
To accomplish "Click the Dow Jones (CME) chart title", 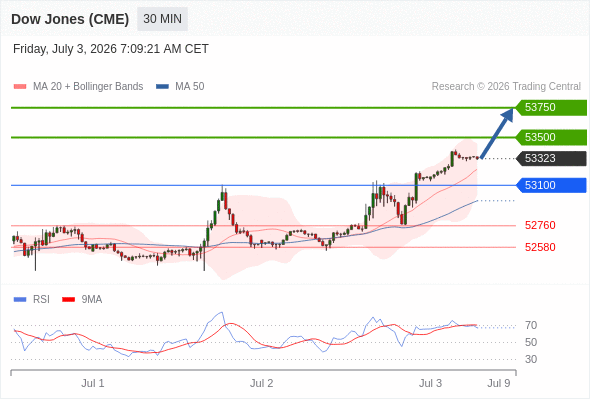I will [70, 19].
